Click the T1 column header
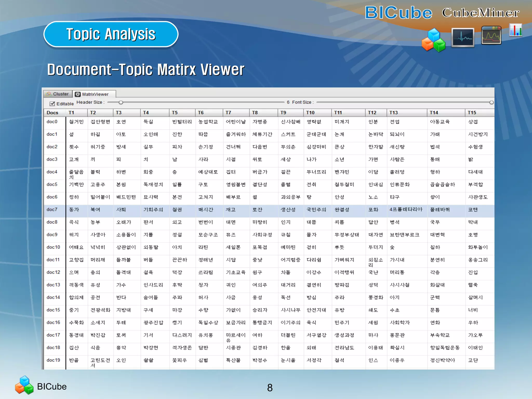Image resolution: width=532 pixels, height=399 pixels. tap(77, 112)
